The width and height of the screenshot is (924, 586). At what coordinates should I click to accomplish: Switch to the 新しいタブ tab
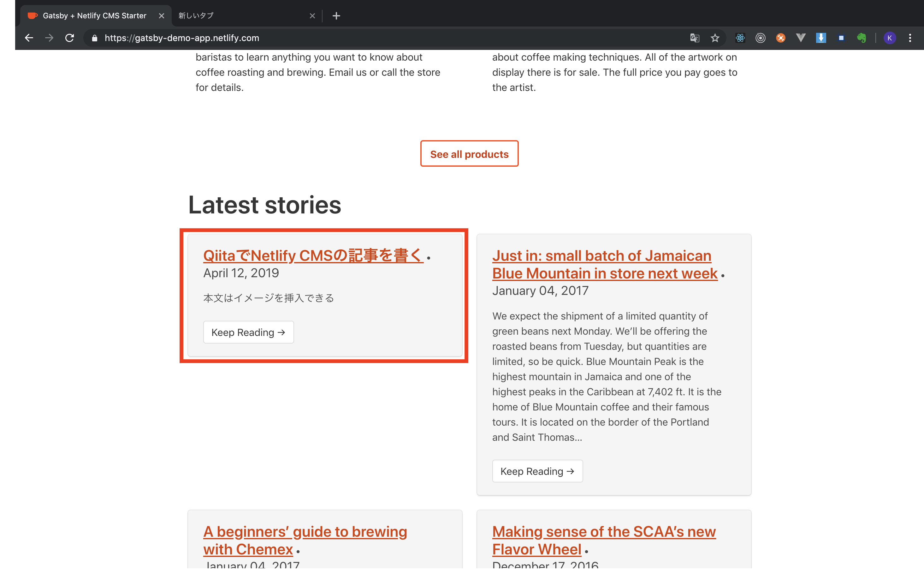238,16
